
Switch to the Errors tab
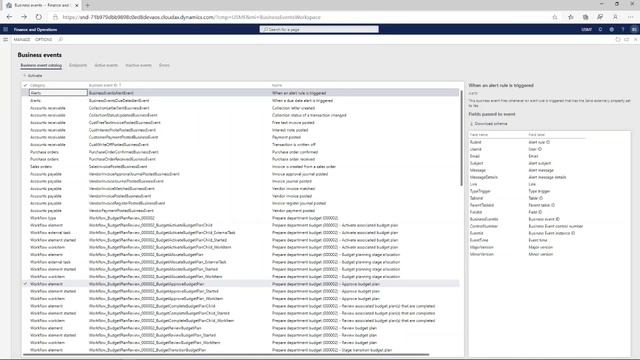164,65
